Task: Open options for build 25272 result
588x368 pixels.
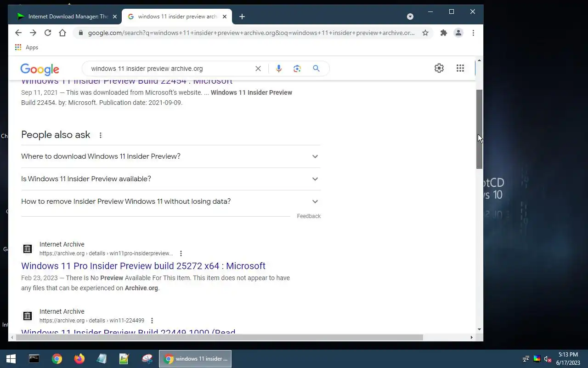Action: click(181, 253)
